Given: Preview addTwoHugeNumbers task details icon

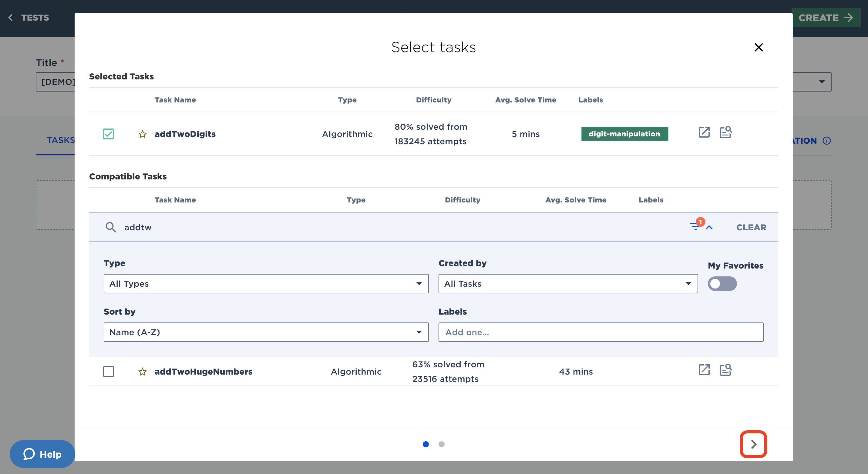Looking at the screenshot, I should pos(725,370).
